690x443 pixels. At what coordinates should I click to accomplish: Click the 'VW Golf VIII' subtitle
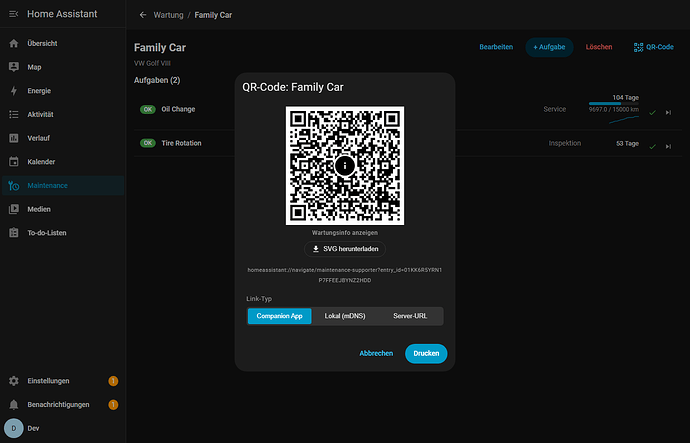pos(152,63)
